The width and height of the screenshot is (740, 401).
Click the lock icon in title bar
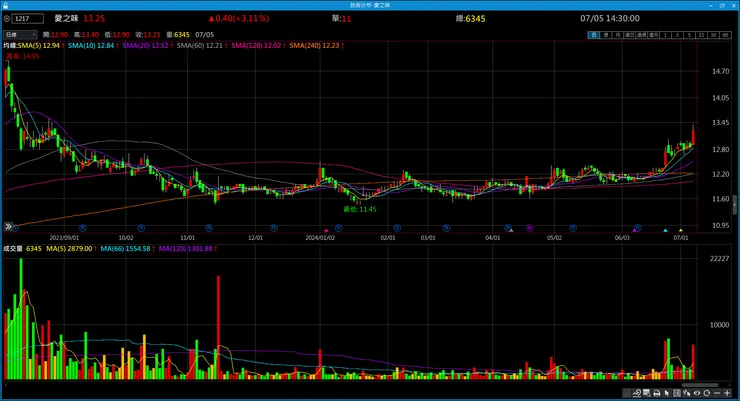5,5
